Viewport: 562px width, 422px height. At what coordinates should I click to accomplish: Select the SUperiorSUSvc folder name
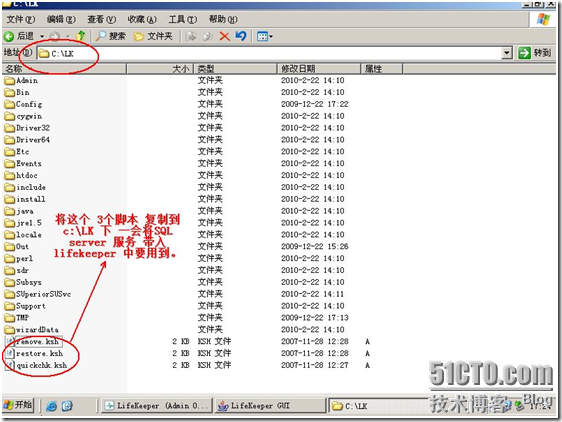point(43,294)
